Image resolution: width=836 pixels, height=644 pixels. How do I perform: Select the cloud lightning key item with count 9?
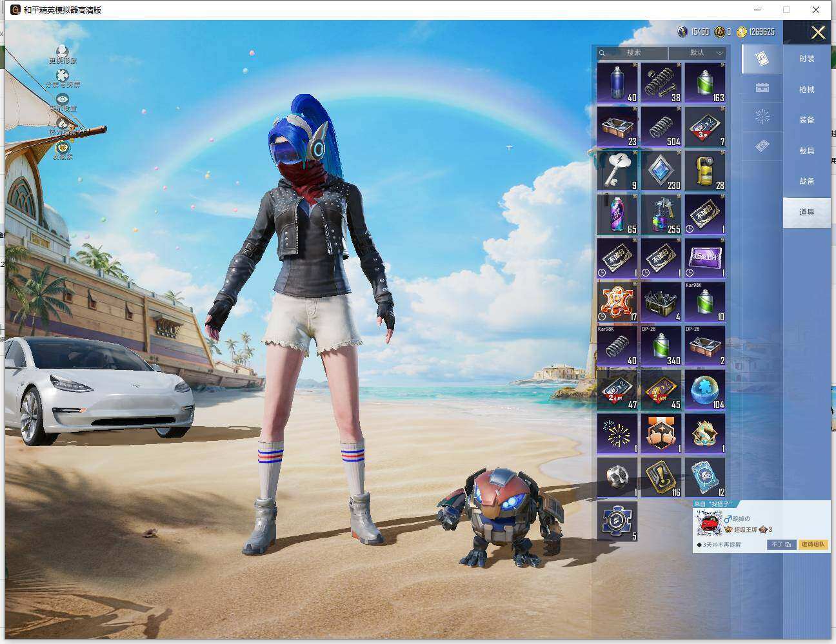[x=617, y=170]
